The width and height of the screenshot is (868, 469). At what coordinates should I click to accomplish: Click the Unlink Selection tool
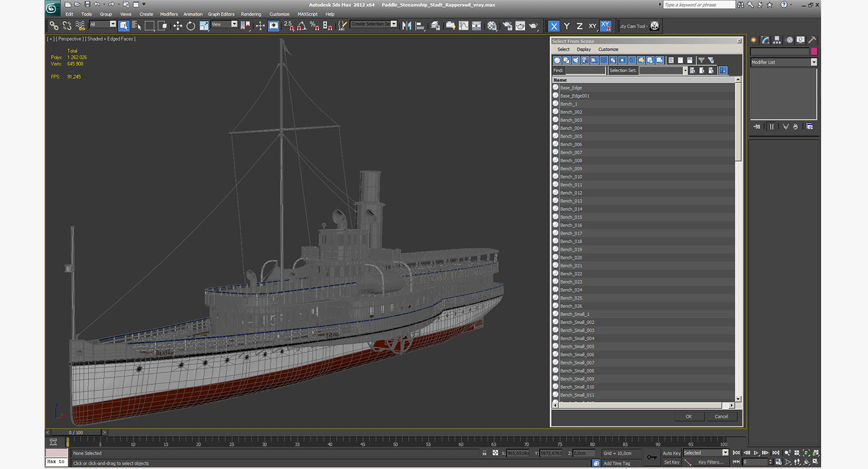pos(67,26)
